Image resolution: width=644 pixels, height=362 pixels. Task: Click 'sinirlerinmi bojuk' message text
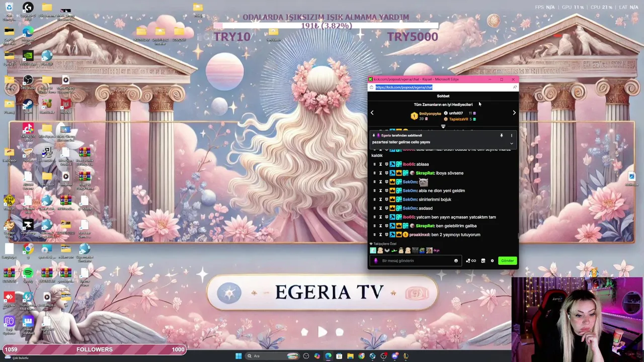click(x=435, y=200)
